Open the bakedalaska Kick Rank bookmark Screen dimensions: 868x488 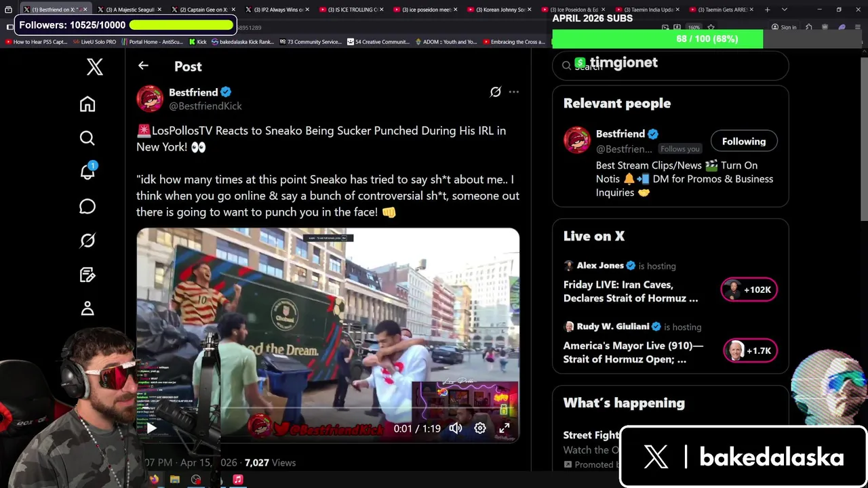(x=242, y=42)
